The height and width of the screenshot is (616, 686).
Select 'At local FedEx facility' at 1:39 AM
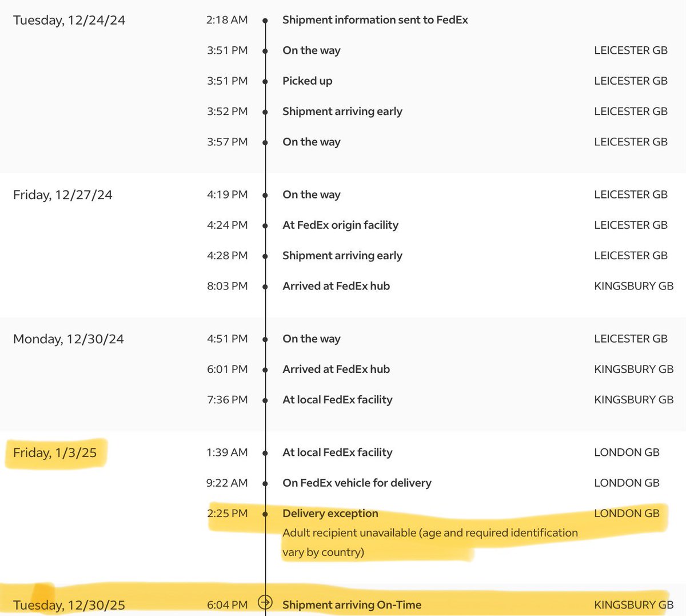337,452
